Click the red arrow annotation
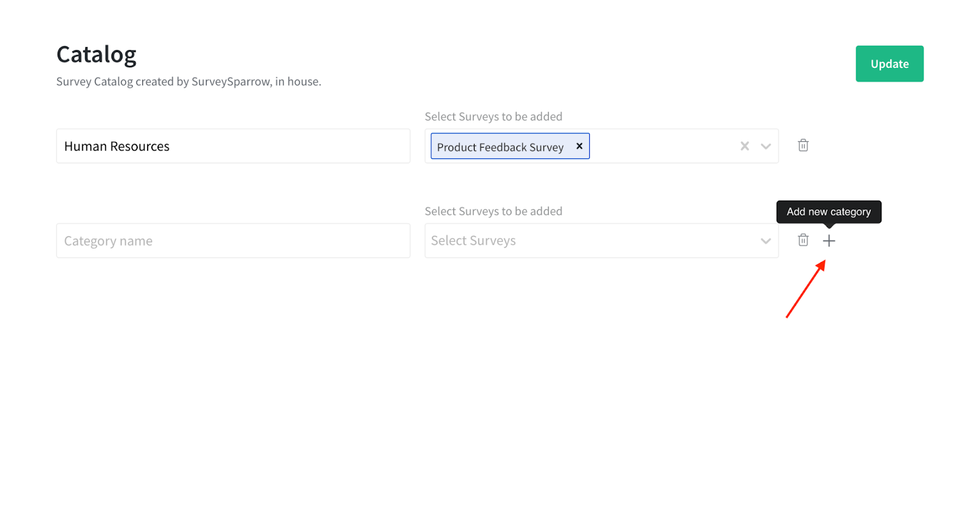Image resolution: width=980 pixels, height=513 pixels. (805, 290)
